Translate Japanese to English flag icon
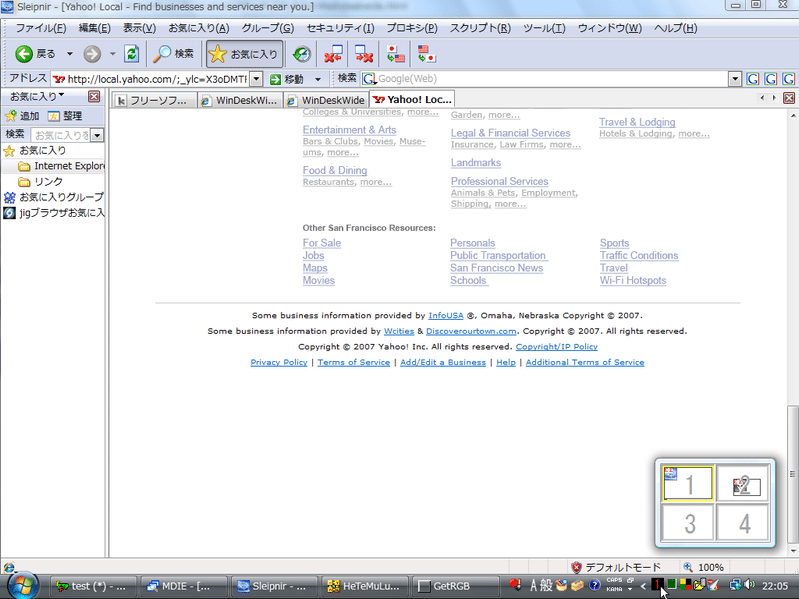Image resolution: width=799 pixels, height=599 pixels. tap(395, 54)
